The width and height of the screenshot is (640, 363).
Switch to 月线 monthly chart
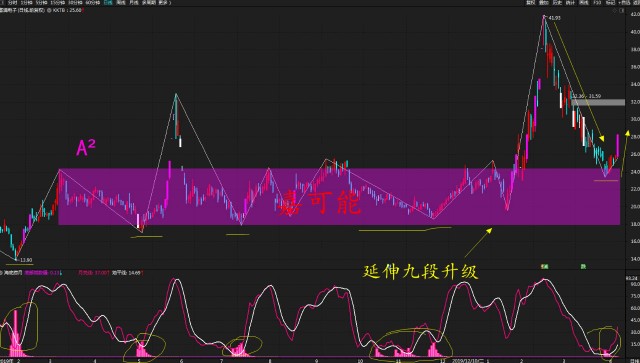(x=134, y=2)
